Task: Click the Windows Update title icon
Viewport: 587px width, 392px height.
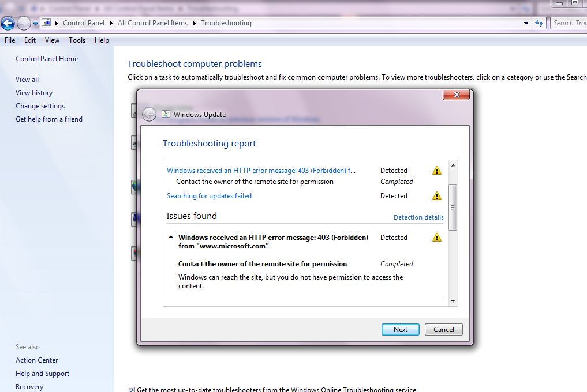Action: [166, 114]
